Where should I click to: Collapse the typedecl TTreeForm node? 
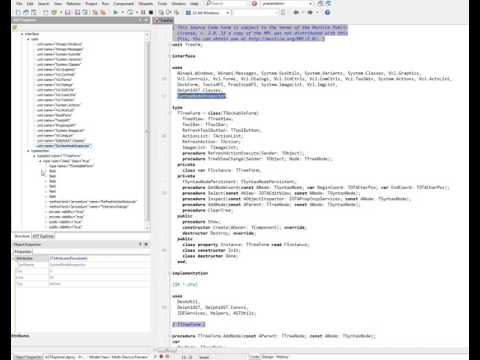pyautogui.click(x=34, y=156)
